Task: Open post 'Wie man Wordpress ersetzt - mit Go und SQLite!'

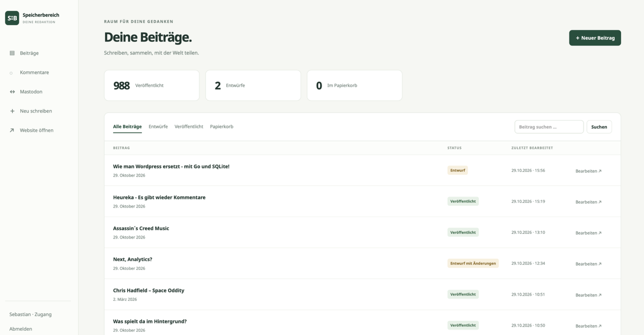Action: coord(171,167)
